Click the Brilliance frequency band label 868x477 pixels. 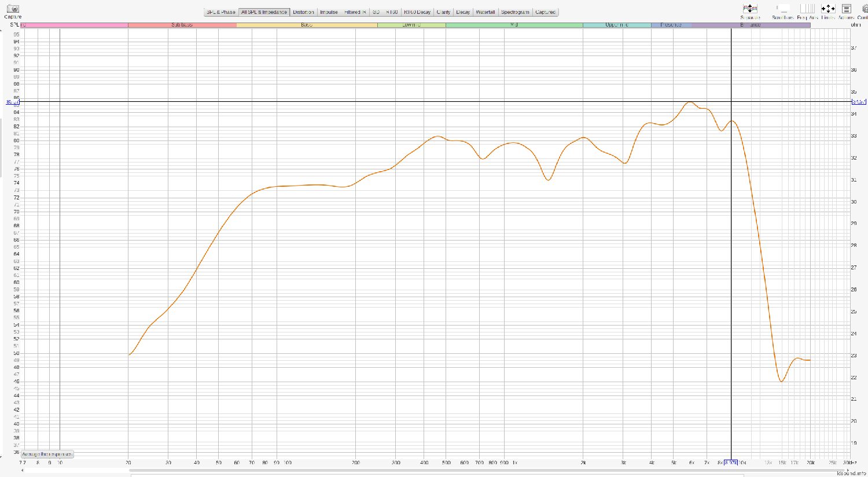[x=751, y=25]
